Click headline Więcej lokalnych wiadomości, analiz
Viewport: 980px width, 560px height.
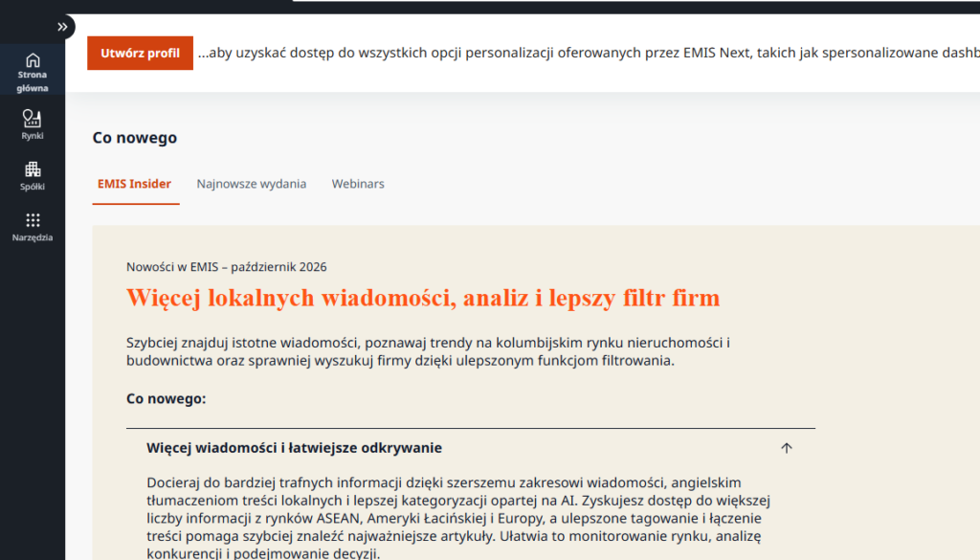(423, 298)
